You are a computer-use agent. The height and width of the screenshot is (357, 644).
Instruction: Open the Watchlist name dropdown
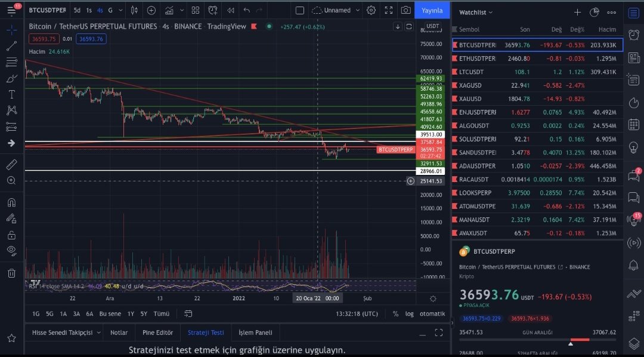pos(476,13)
